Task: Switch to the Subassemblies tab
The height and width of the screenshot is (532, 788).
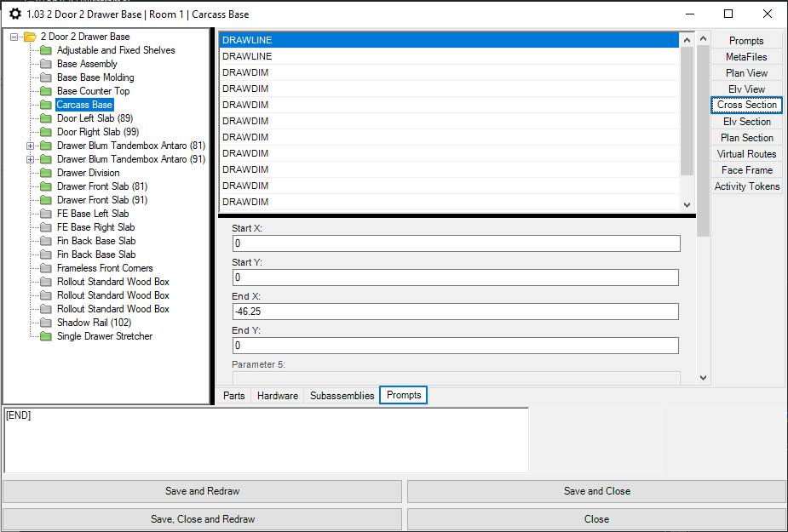Action: 342,395
